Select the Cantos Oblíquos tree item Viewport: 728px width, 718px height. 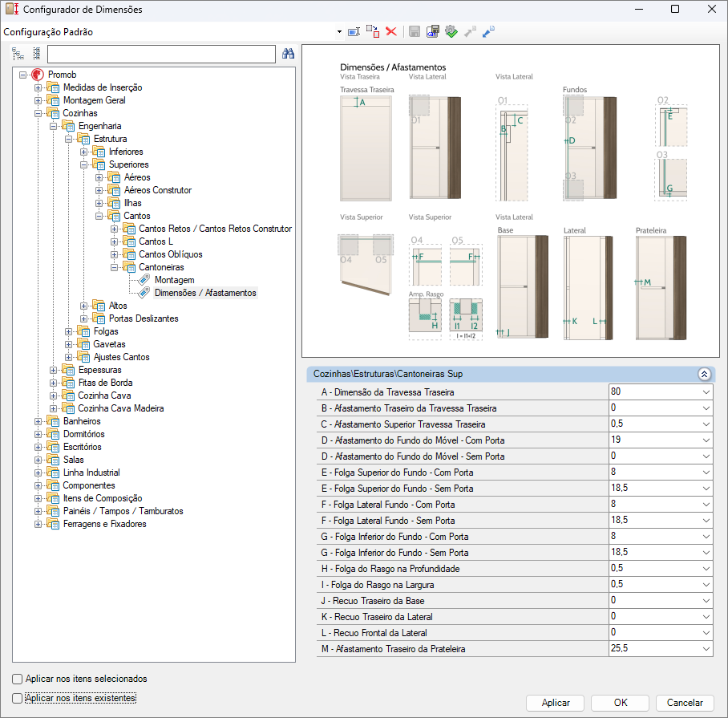click(x=171, y=254)
